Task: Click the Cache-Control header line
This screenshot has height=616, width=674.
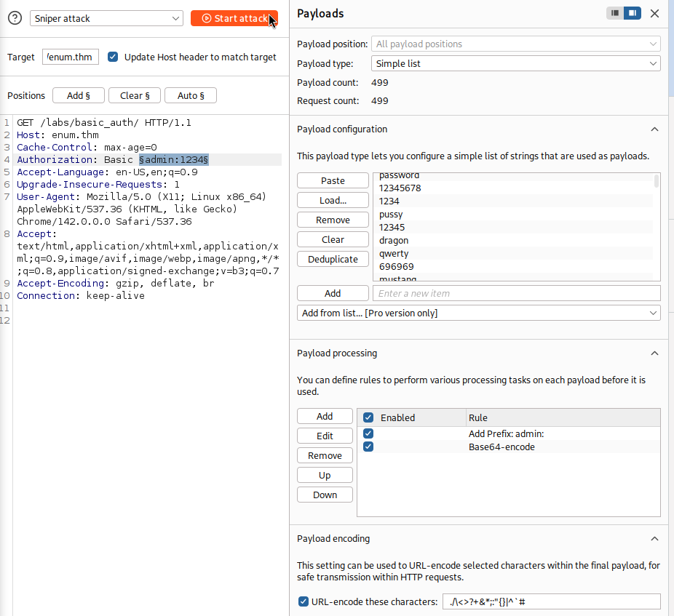Action: 87,148
